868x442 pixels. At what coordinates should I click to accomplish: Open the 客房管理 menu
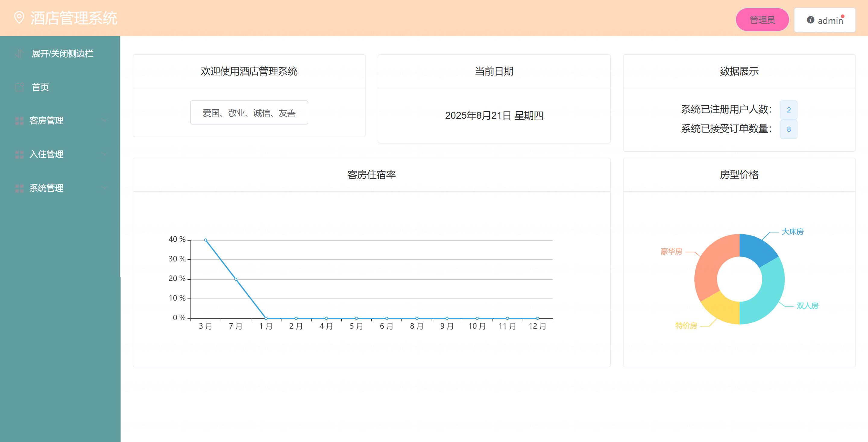point(60,121)
